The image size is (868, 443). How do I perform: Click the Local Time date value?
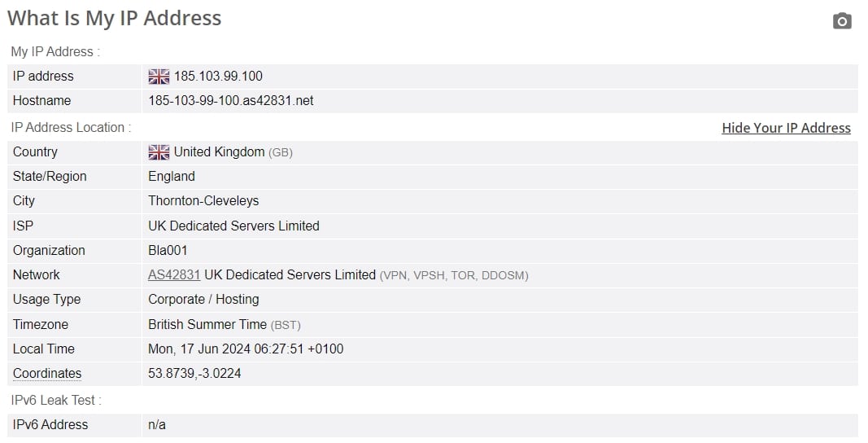point(246,349)
